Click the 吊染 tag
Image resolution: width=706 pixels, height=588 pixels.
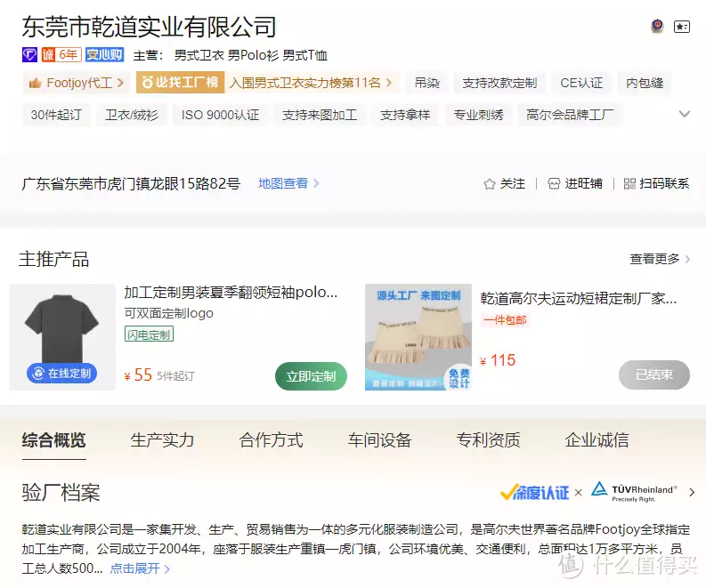426,83
